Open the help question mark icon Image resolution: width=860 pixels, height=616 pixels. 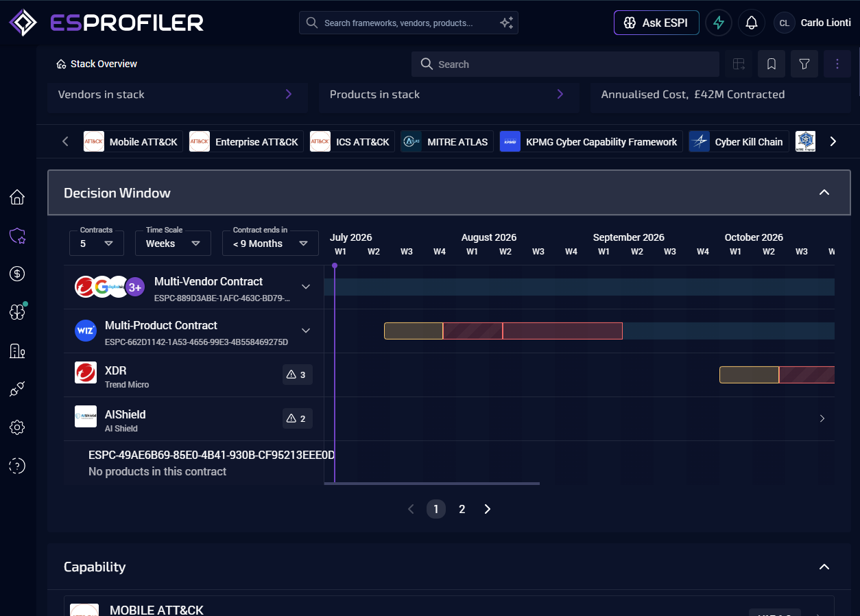coord(17,466)
